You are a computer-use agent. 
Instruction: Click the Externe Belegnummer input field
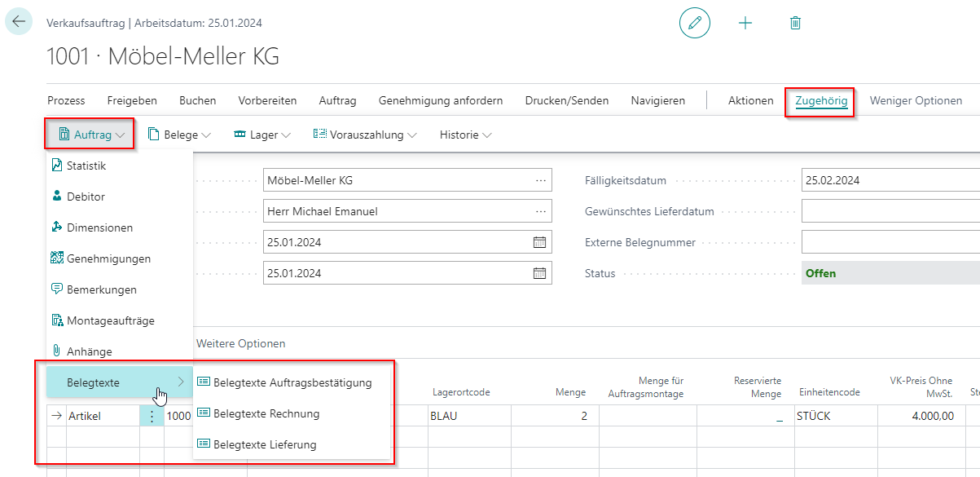(x=888, y=242)
